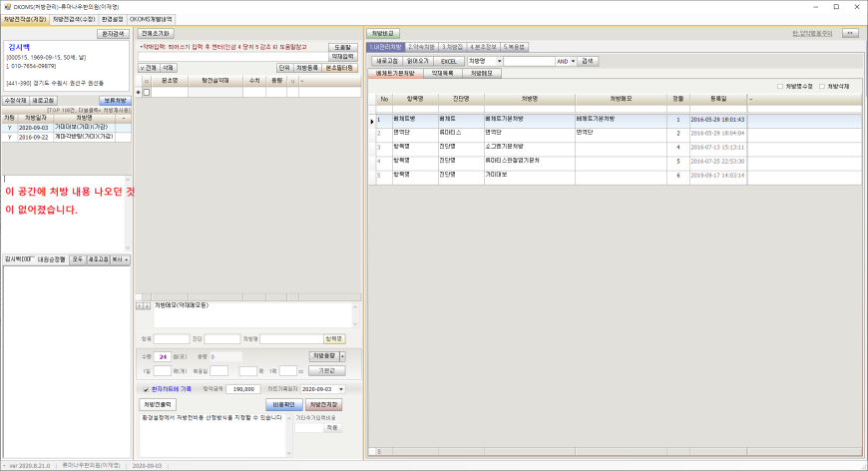
Task: Open the 5.복용법 tab
Action: (514, 47)
